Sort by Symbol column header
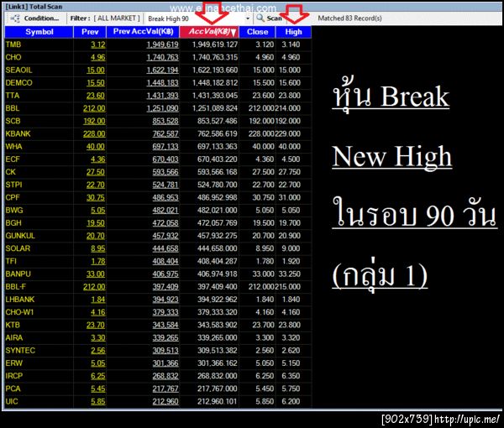 pyautogui.click(x=39, y=32)
